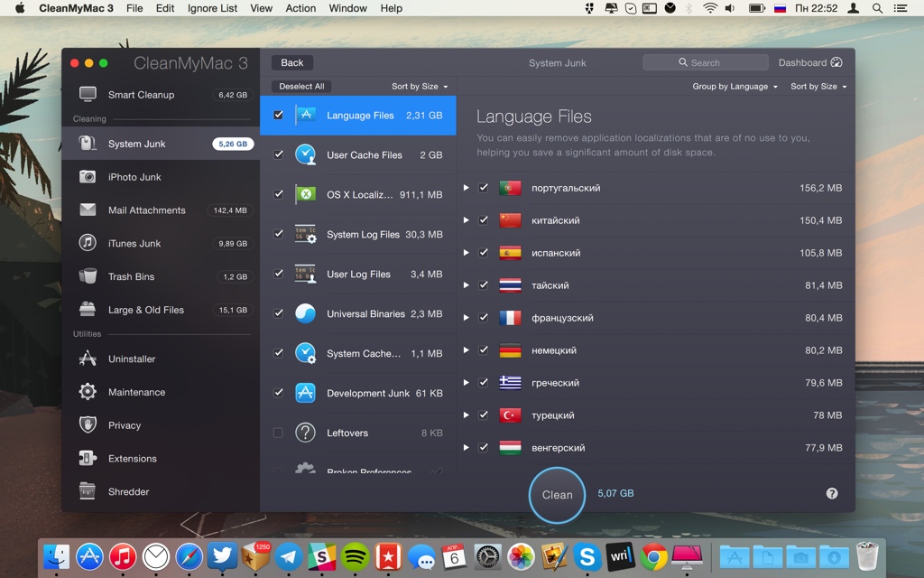Uncheck the французский language checkbox

click(x=484, y=317)
